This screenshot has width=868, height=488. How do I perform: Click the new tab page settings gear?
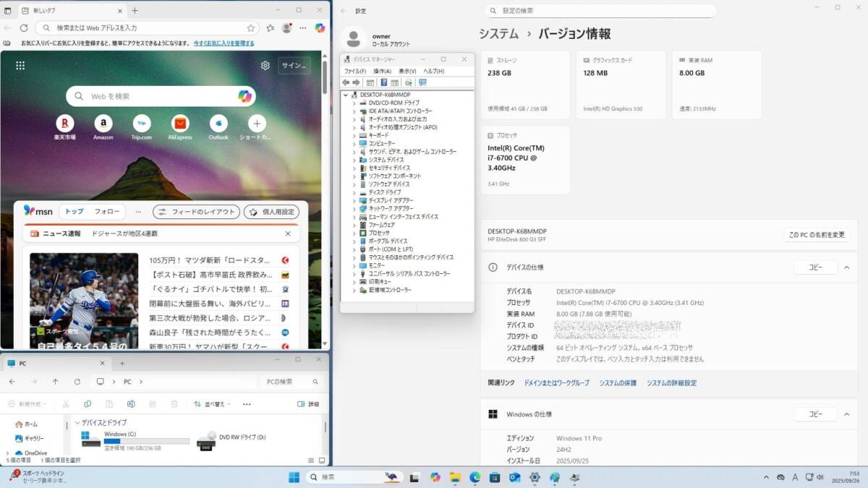265,65
